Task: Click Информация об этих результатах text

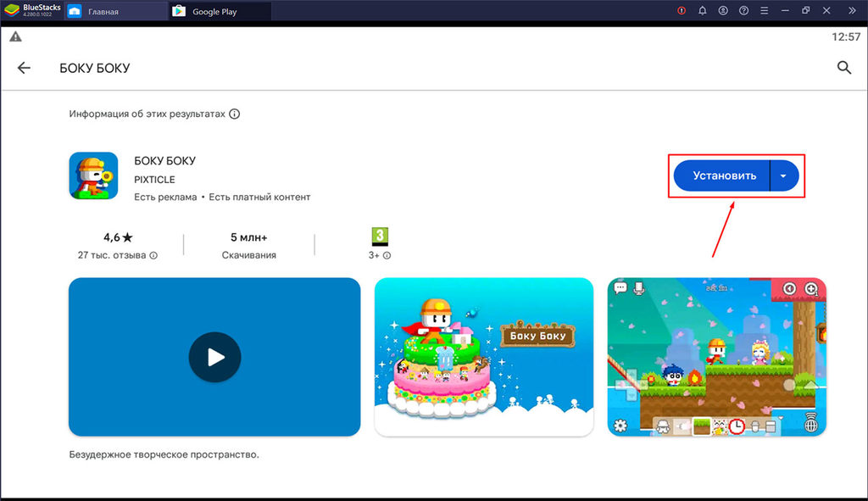Action: coord(147,114)
